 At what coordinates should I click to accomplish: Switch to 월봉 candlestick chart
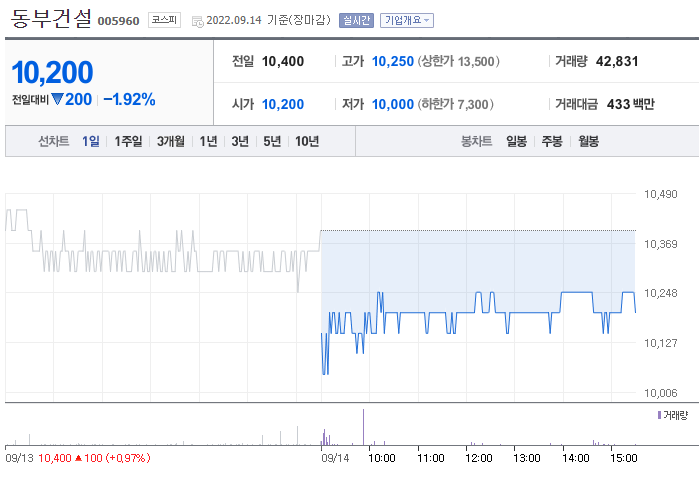(x=588, y=141)
